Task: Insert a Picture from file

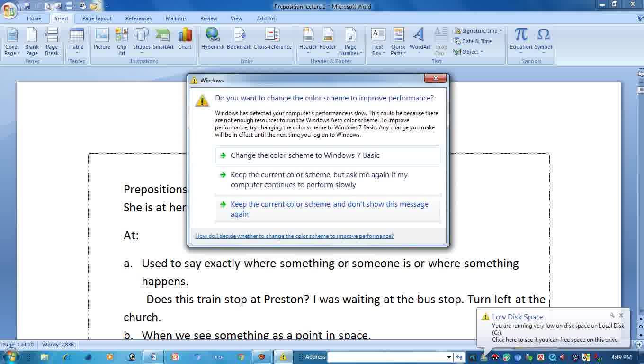Action: [x=102, y=39]
